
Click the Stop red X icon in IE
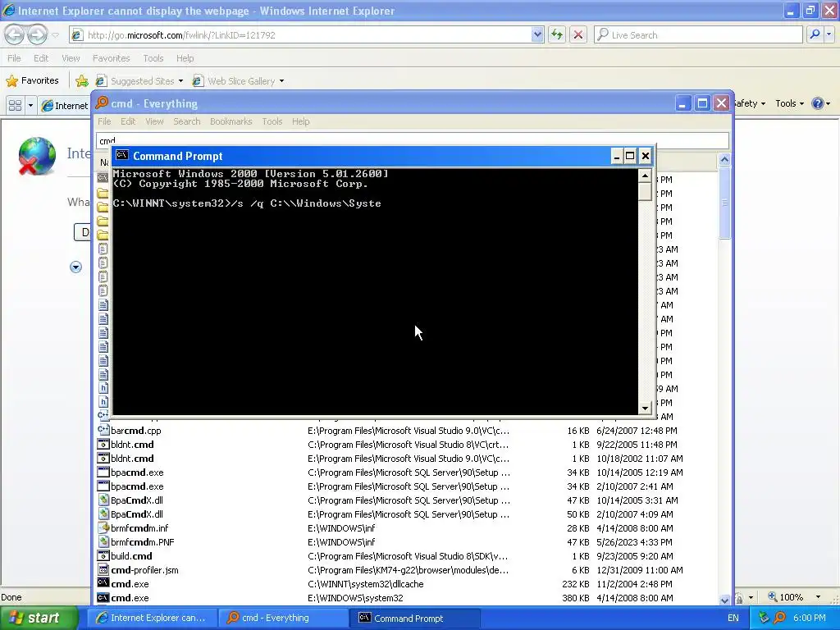(578, 34)
